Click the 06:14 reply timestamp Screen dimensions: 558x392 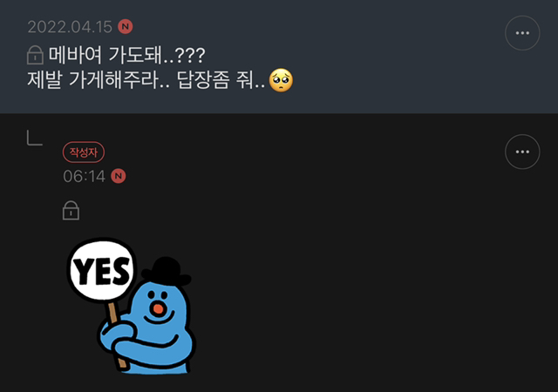[85, 177]
